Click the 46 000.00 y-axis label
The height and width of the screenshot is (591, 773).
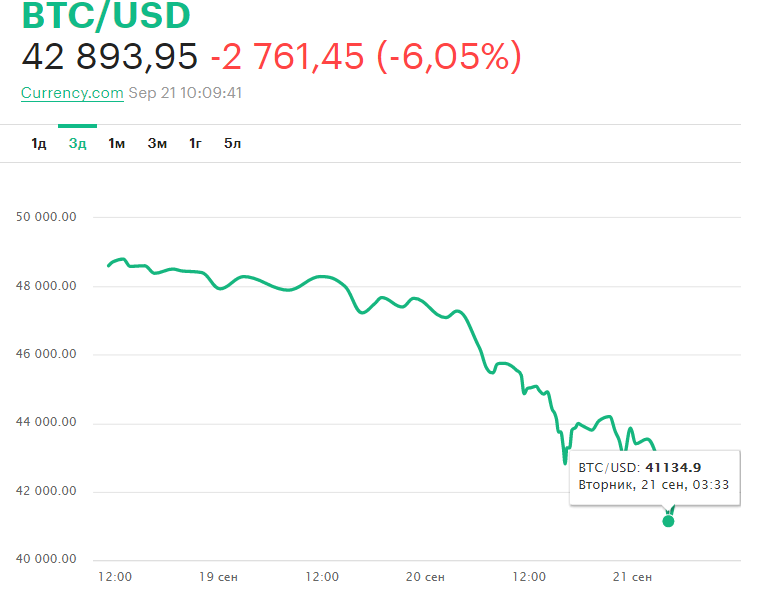click(47, 354)
